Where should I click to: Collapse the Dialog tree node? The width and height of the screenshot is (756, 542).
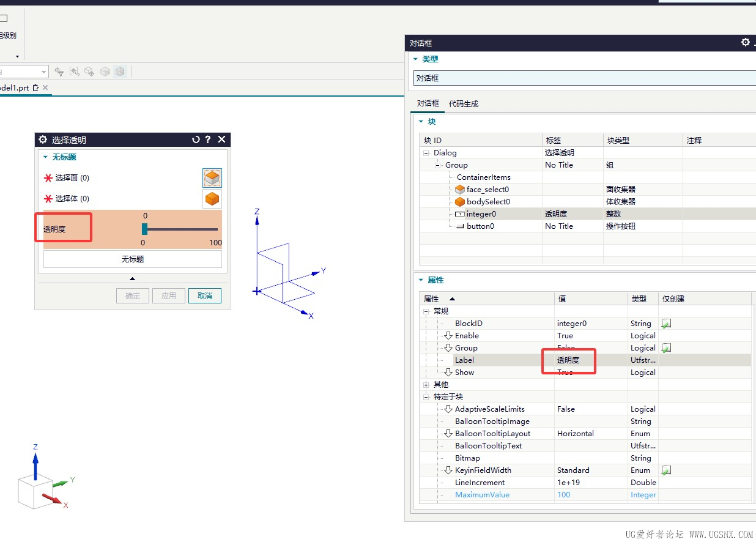click(426, 153)
